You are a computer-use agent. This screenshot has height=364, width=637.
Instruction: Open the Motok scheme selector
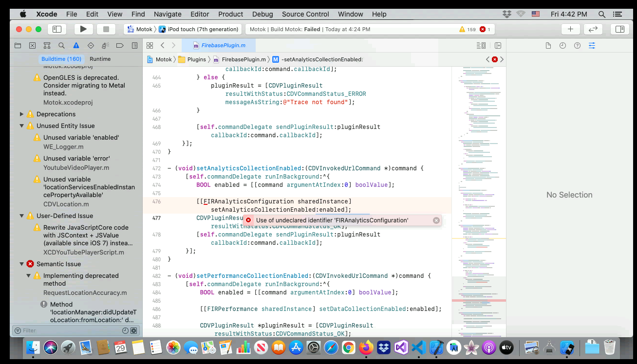[x=140, y=29]
